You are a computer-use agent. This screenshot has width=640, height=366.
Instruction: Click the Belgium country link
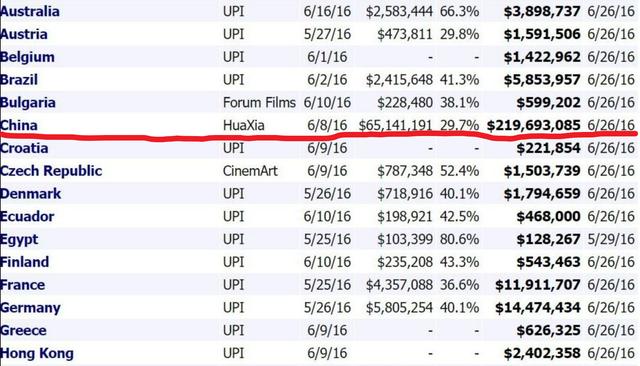[x=27, y=57]
